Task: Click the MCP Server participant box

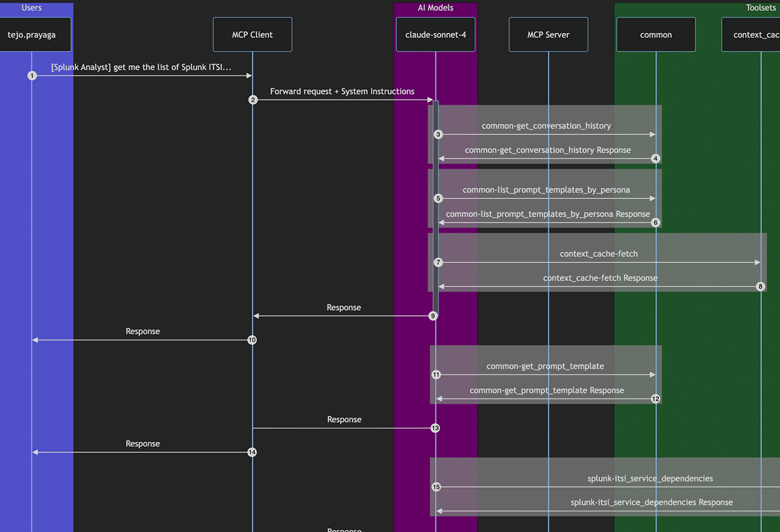Action: (548, 34)
